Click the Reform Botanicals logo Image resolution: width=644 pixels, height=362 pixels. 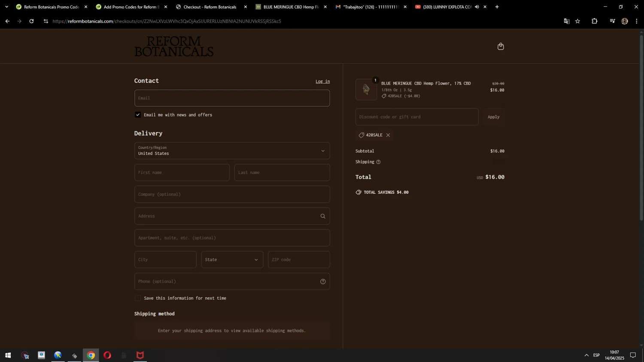click(174, 46)
